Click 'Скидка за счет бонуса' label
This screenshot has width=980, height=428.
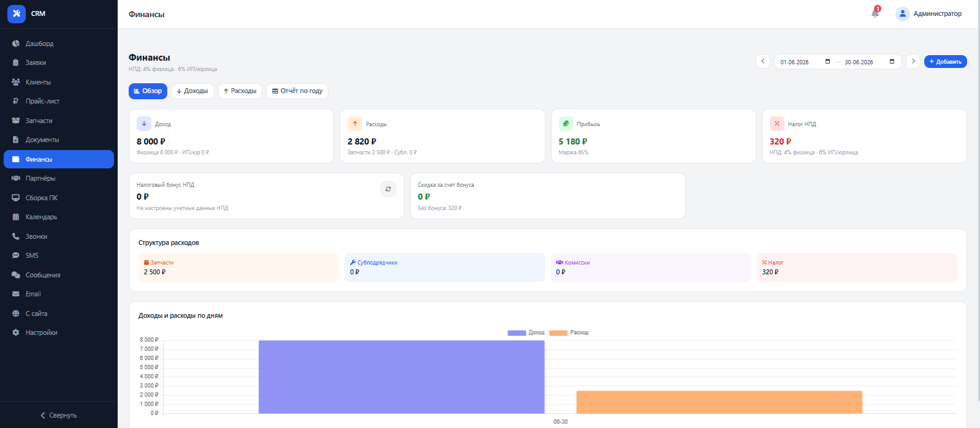pyautogui.click(x=446, y=185)
